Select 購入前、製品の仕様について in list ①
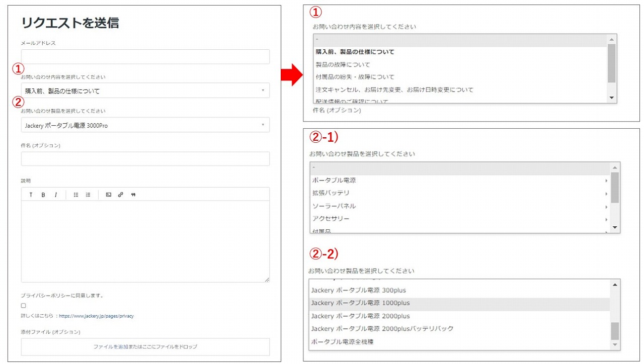 point(460,52)
